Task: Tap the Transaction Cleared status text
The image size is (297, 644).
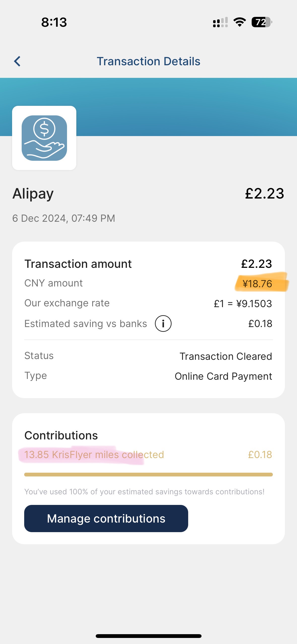Action: coord(226,356)
